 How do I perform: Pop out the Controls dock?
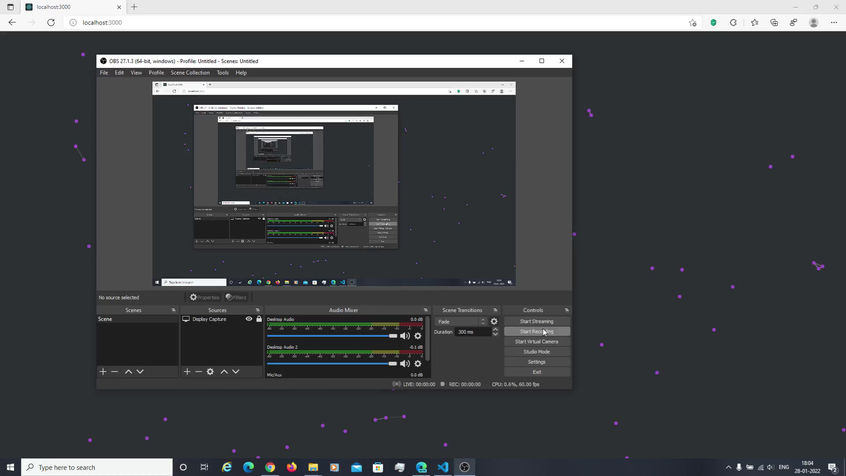pos(567,310)
